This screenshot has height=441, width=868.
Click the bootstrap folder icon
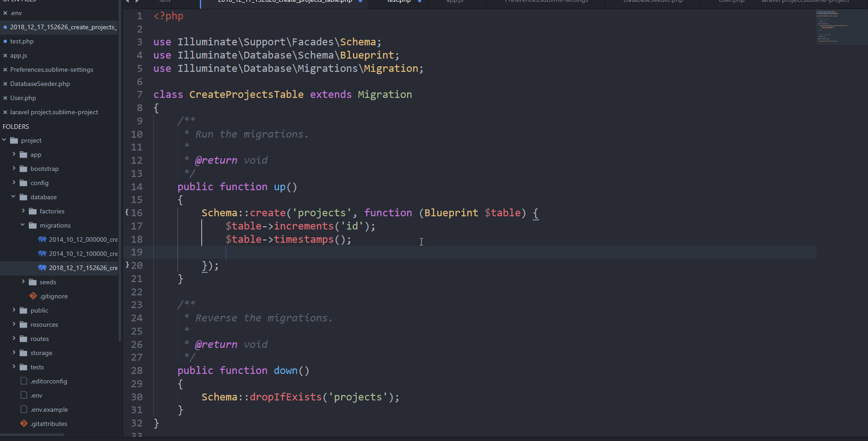click(24, 169)
